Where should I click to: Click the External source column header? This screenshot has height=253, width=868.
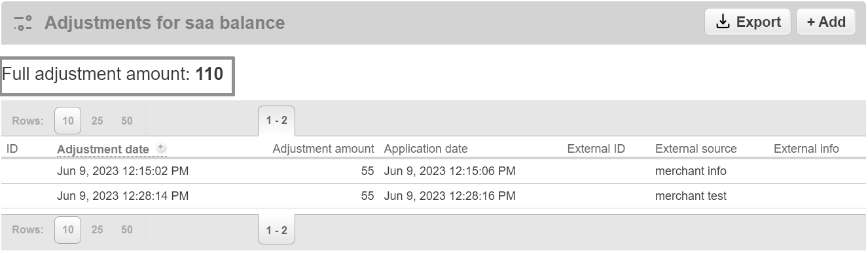(696, 149)
